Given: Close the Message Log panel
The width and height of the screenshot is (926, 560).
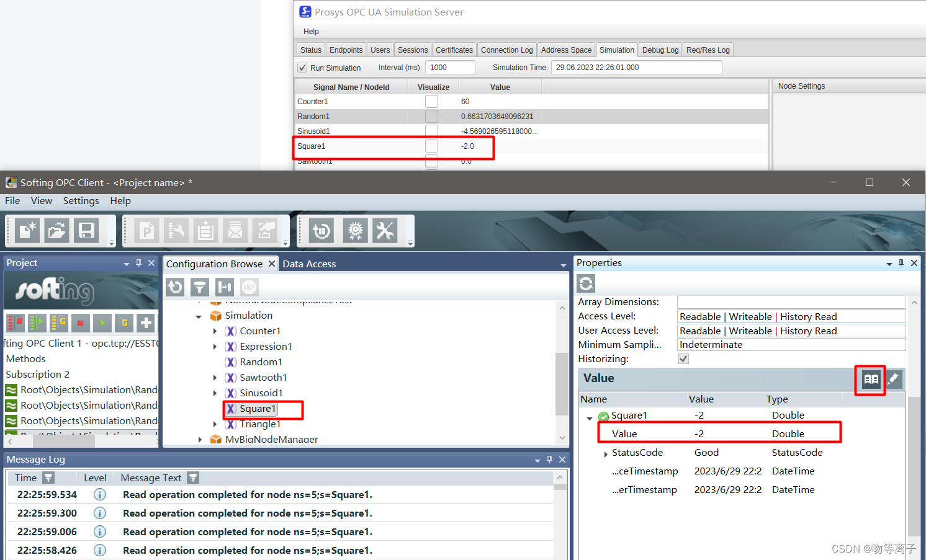Looking at the screenshot, I should tap(562, 460).
